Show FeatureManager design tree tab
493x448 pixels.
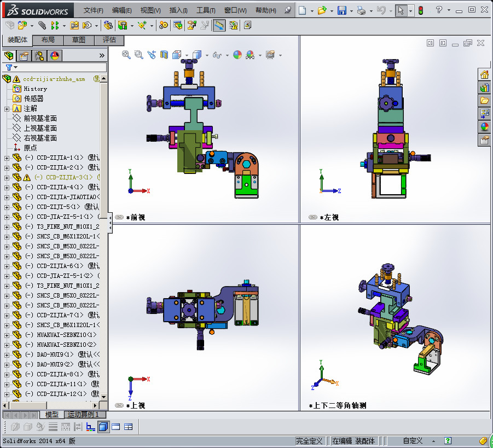pos(9,56)
